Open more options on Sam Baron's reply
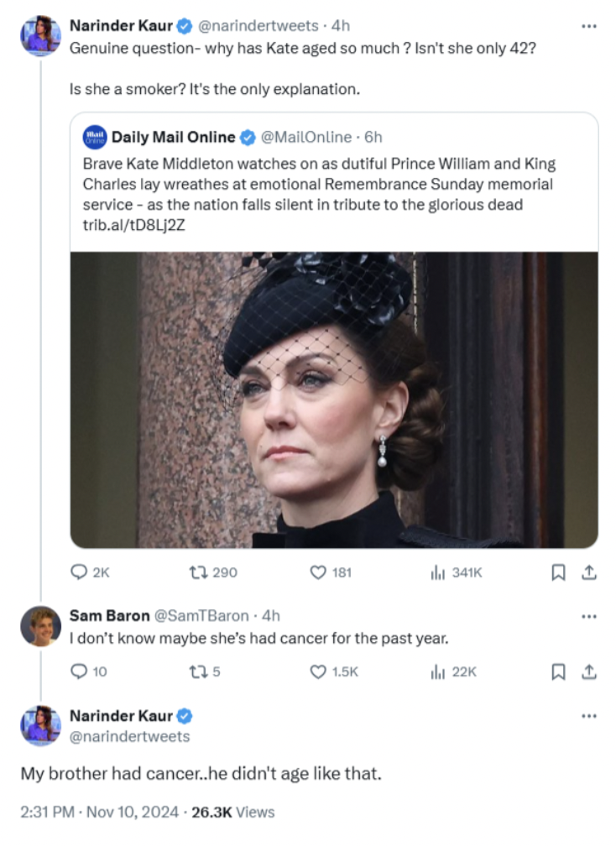The height and width of the screenshot is (846, 616). coord(589,616)
